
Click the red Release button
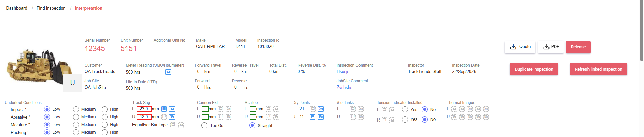pyautogui.click(x=578, y=47)
